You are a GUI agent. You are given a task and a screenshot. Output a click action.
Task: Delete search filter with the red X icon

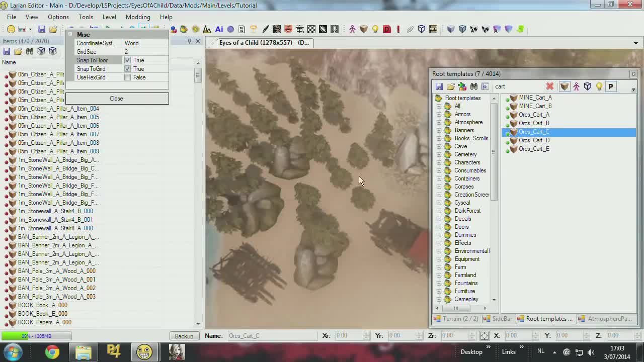[x=550, y=86]
